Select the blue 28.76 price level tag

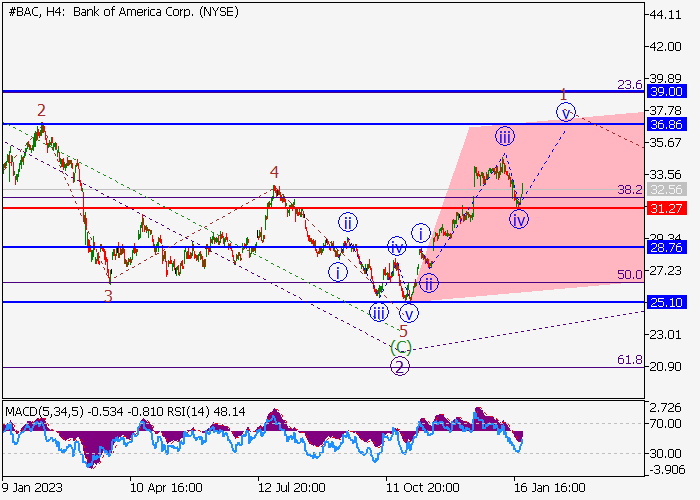point(666,248)
